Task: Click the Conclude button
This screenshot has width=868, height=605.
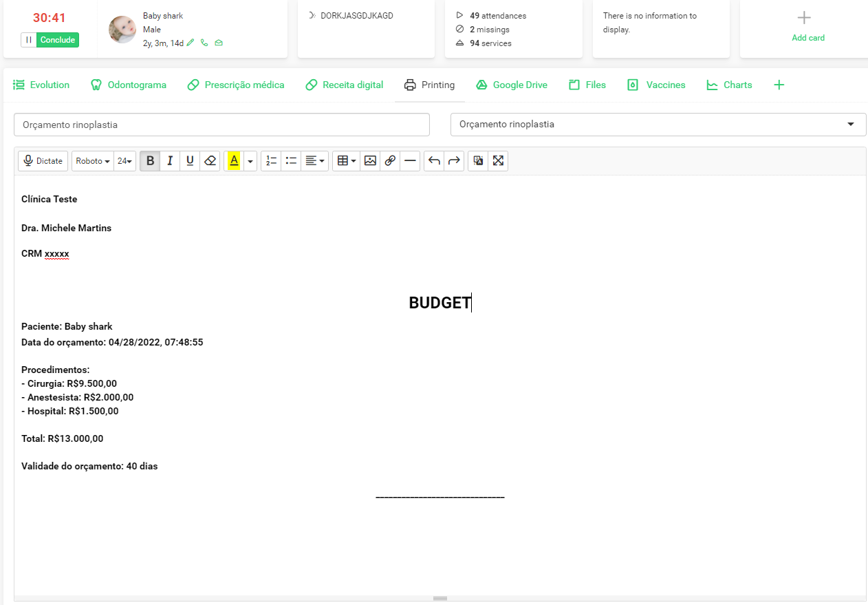Action: click(58, 40)
